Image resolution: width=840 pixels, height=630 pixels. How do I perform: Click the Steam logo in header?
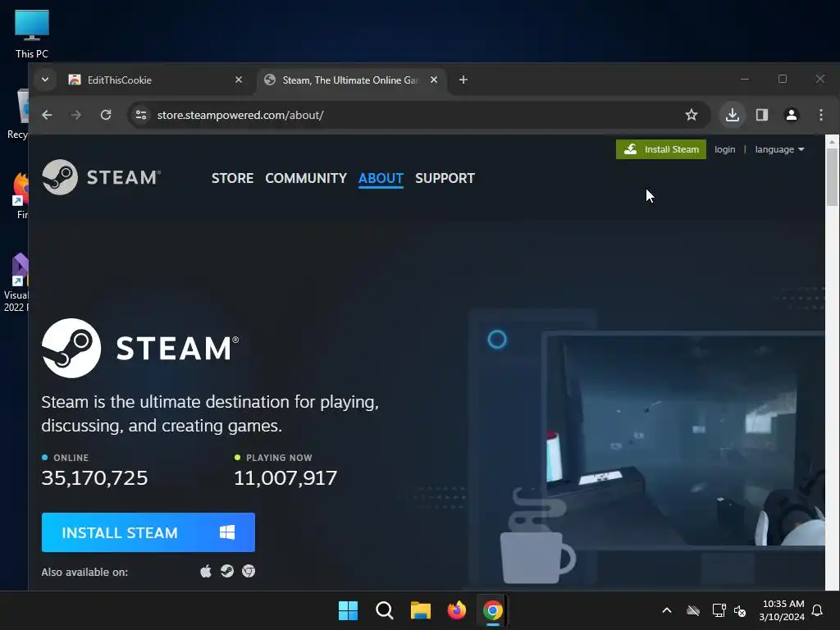point(101,177)
